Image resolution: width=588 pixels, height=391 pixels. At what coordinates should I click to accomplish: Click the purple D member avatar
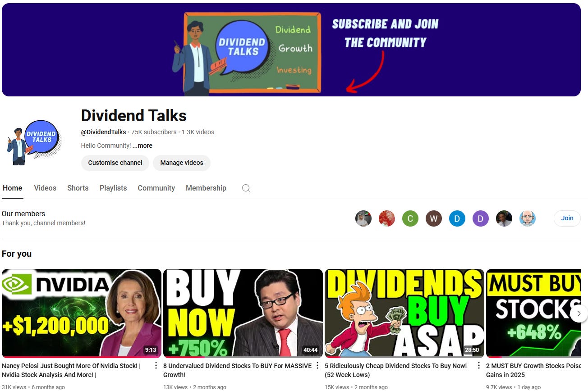click(x=481, y=219)
